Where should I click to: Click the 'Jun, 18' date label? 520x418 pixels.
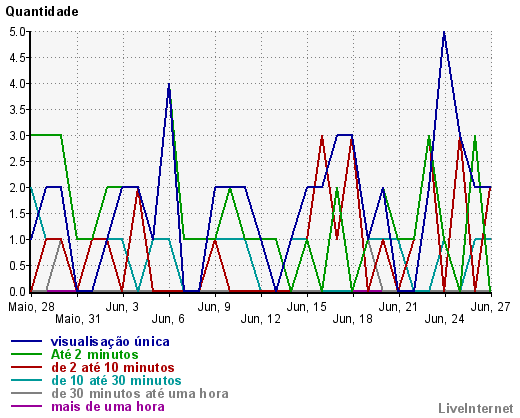[352, 319]
